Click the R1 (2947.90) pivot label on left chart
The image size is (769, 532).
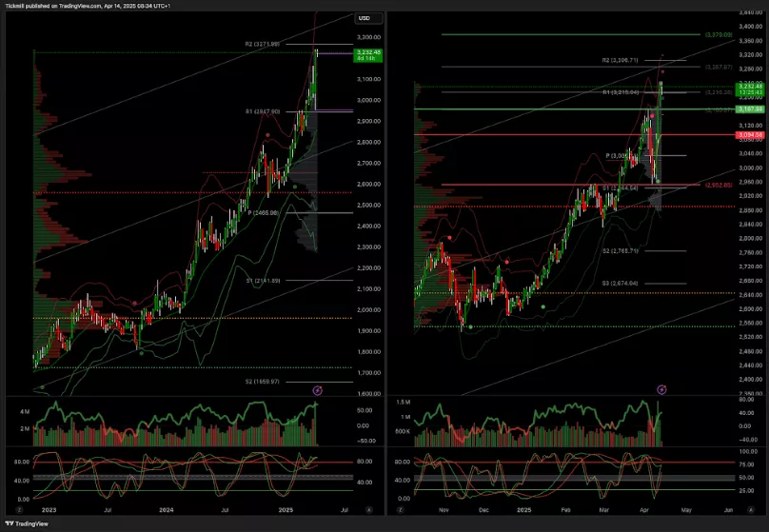tap(263, 111)
